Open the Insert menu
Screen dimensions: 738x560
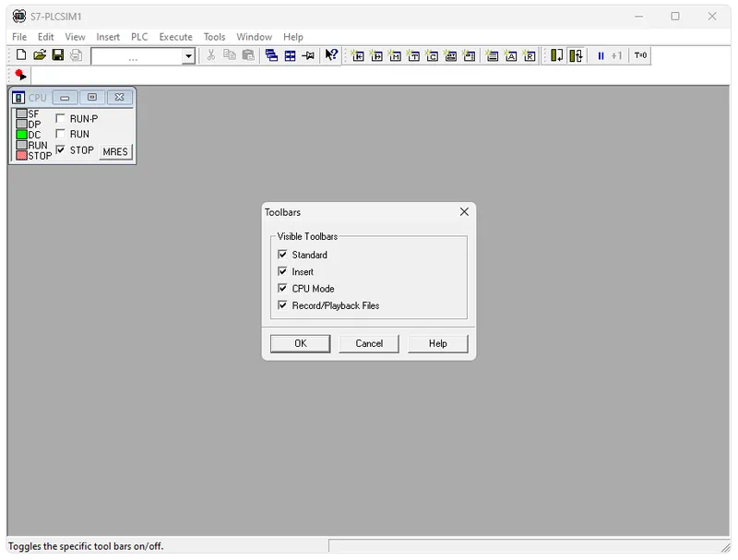point(108,37)
